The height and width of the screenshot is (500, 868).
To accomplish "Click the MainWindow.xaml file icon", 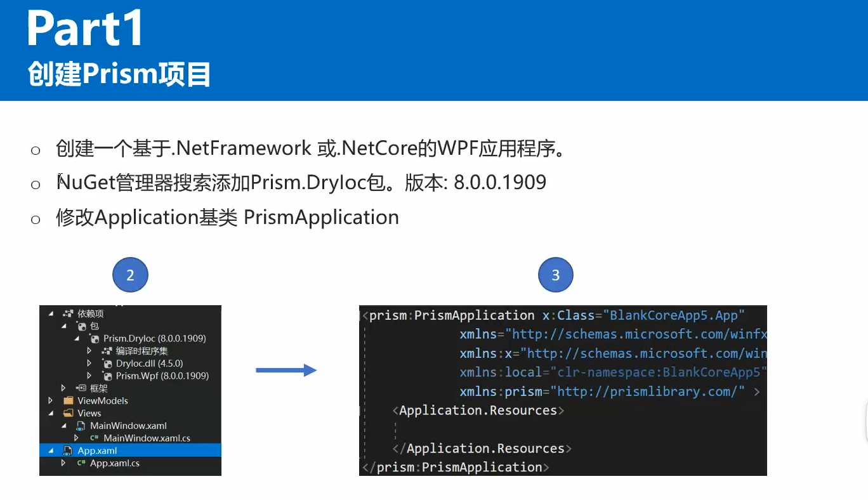I will [81, 426].
